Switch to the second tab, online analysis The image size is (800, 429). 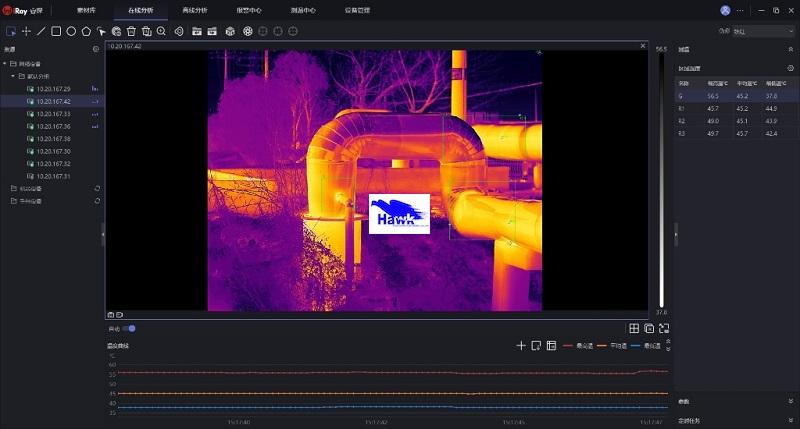[x=142, y=9]
